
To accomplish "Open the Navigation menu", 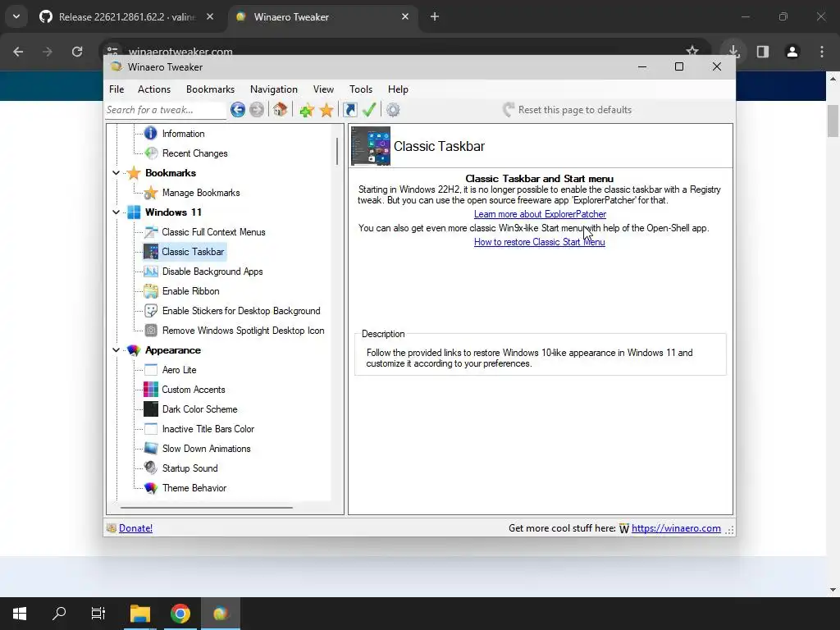I will [x=274, y=89].
